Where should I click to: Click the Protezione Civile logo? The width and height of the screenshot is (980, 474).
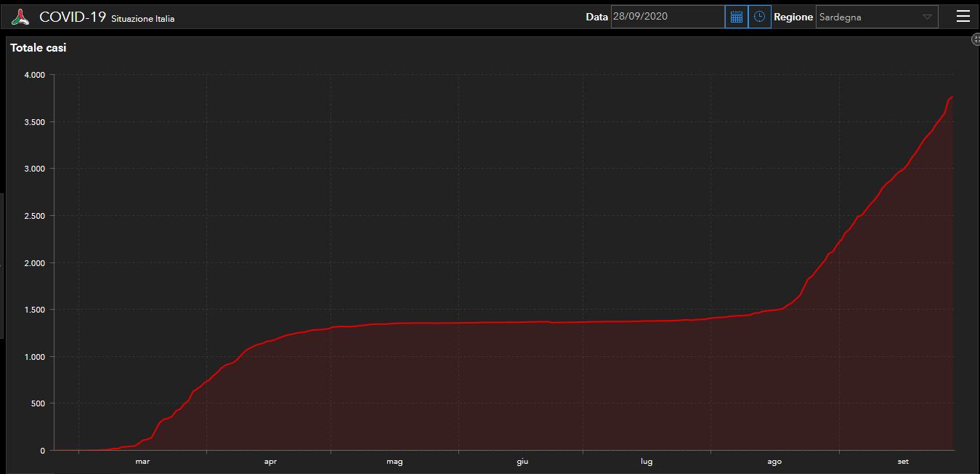click(x=20, y=17)
